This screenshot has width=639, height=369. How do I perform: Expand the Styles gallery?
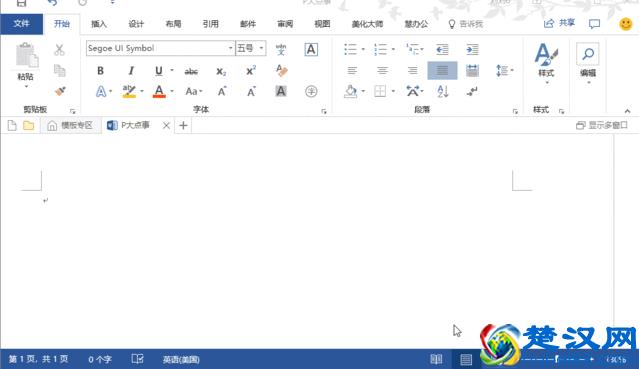tap(546, 64)
